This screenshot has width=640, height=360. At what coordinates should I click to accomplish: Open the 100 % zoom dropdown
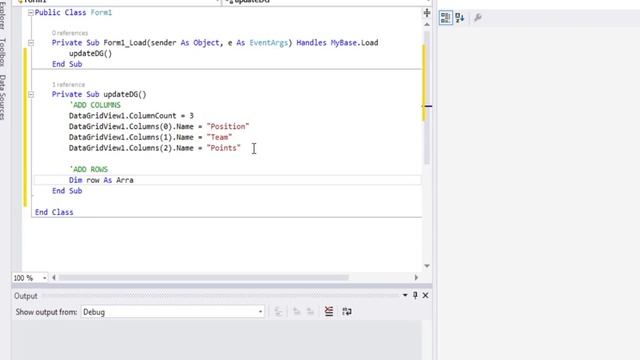click(x=44, y=278)
